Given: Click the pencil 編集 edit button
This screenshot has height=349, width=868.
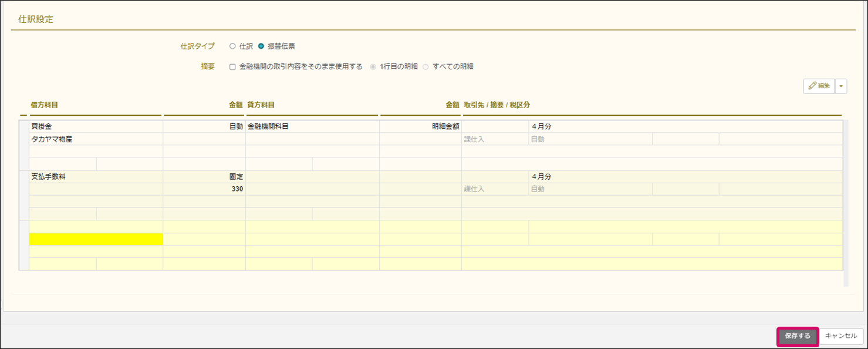Looking at the screenshot, I should tap(819, 86).
